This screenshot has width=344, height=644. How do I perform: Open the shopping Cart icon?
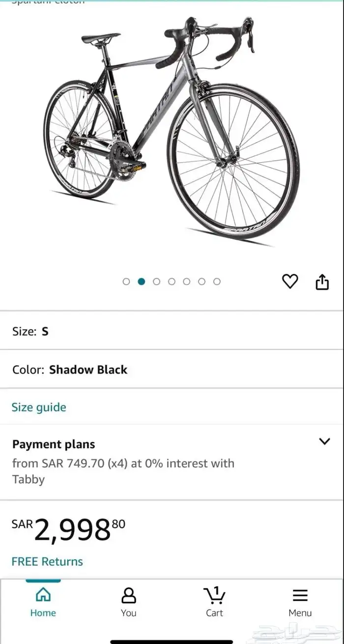[x=214, y=595]
